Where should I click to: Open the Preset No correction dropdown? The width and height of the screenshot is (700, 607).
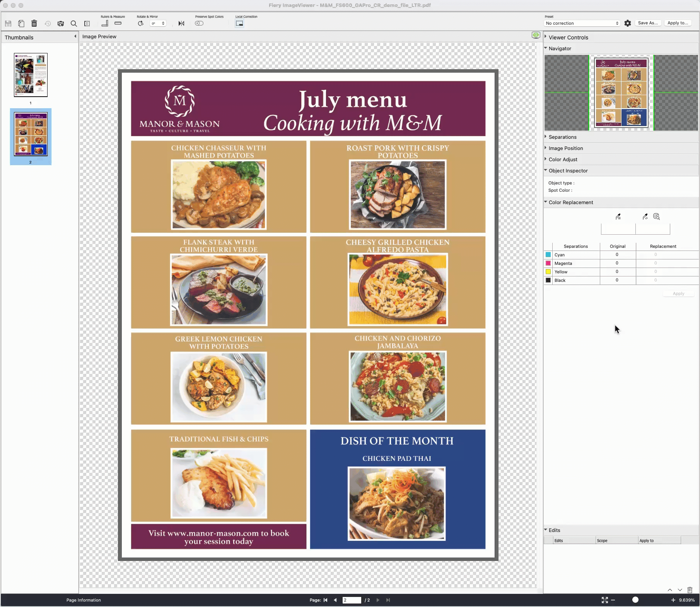coord(582,23)
